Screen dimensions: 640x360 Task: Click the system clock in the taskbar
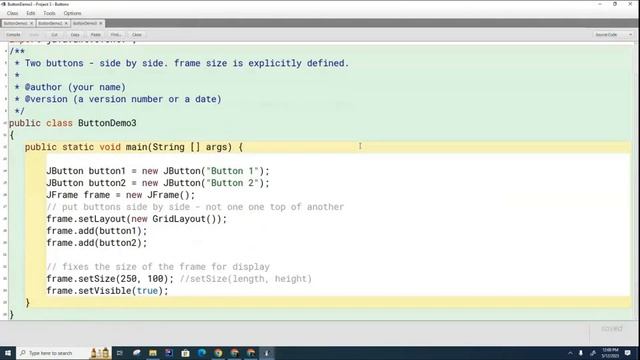click(610, 353)
